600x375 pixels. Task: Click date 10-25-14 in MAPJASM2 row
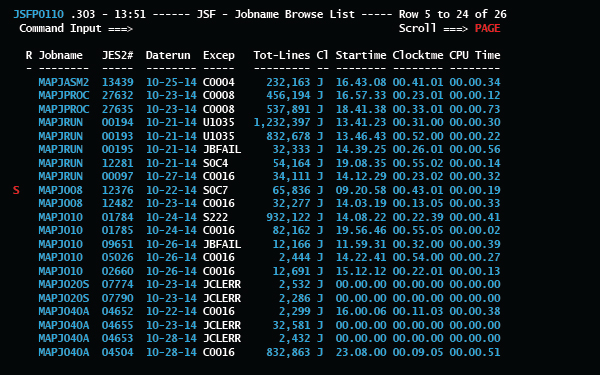click(171, 82)
